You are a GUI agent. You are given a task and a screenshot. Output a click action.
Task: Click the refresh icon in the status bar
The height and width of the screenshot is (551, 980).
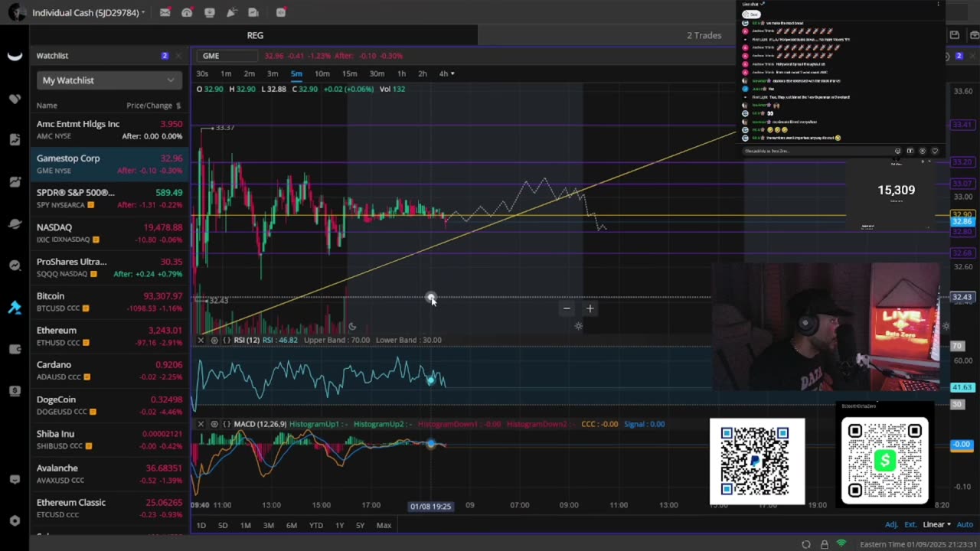point(806,544)
